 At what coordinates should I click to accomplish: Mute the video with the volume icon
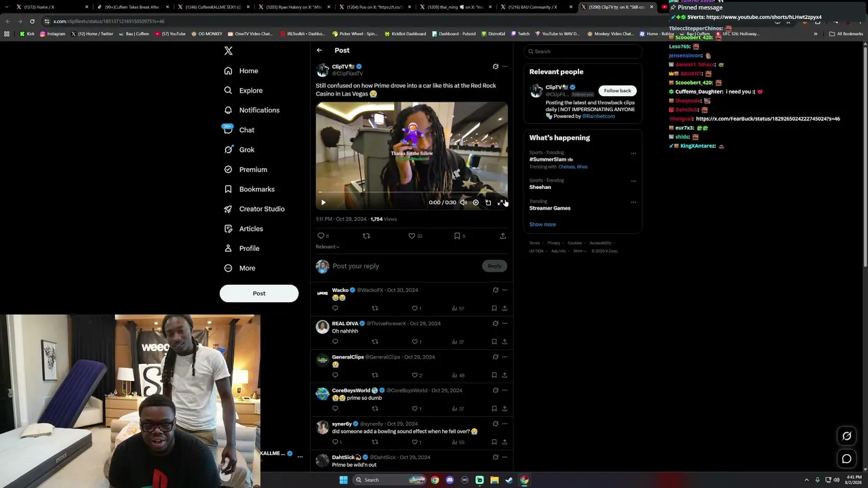pyautogui.click(x=463, y=203)
